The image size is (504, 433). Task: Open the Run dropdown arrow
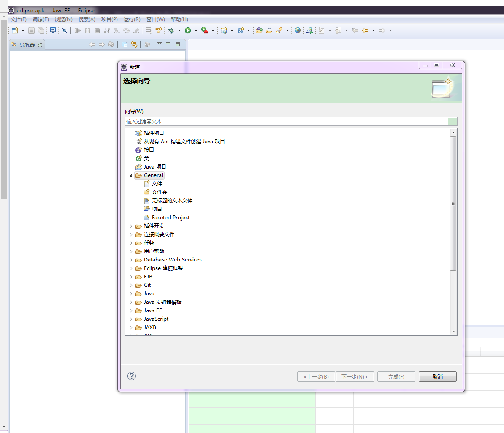pos(196,30)
